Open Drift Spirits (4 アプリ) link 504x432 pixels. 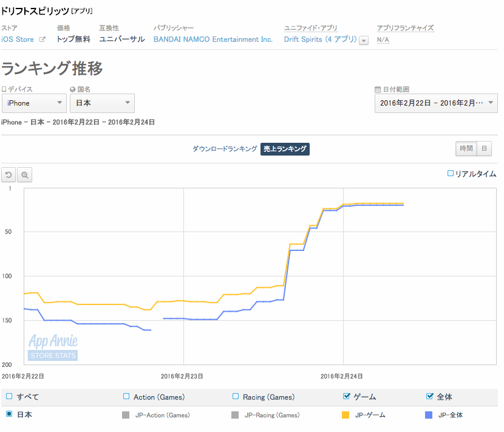[320, 39]
